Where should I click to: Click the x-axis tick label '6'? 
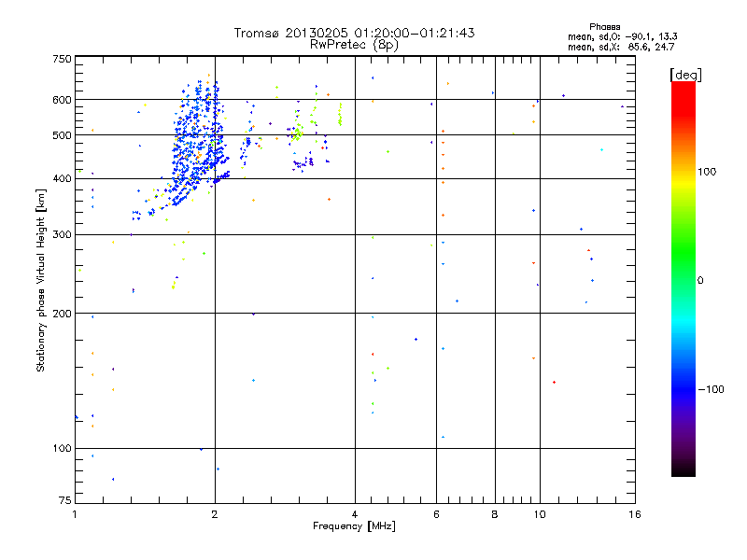pos(436,514)
